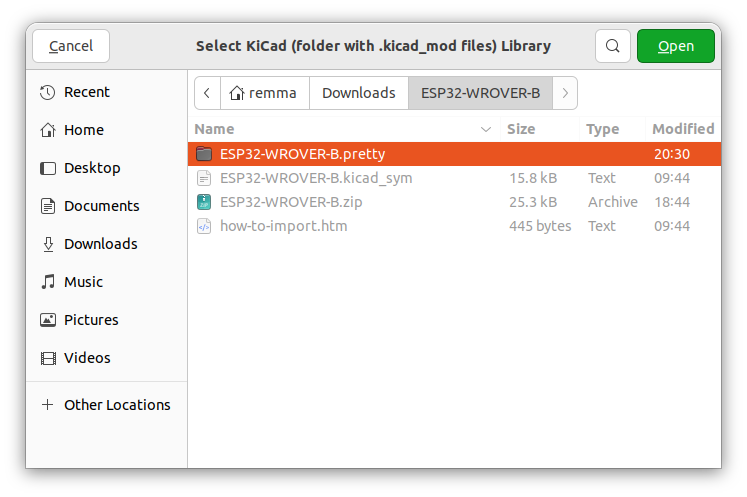Click the ESP32-WROVER-B.zip archive icon
The height and width of the screenshot is (497, 747).
pyautogui.click(x=204, y=202)
